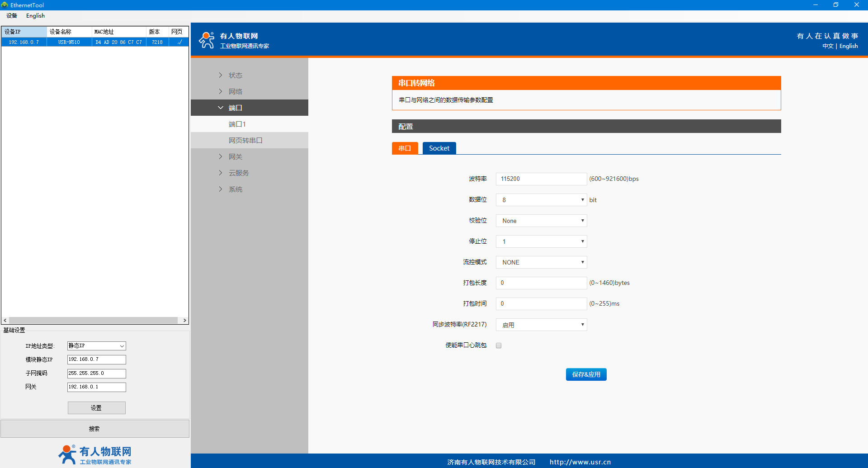Click the EthernetTool app icon in title bar
The height and width of the screenshot is (468, 868).
5,5
